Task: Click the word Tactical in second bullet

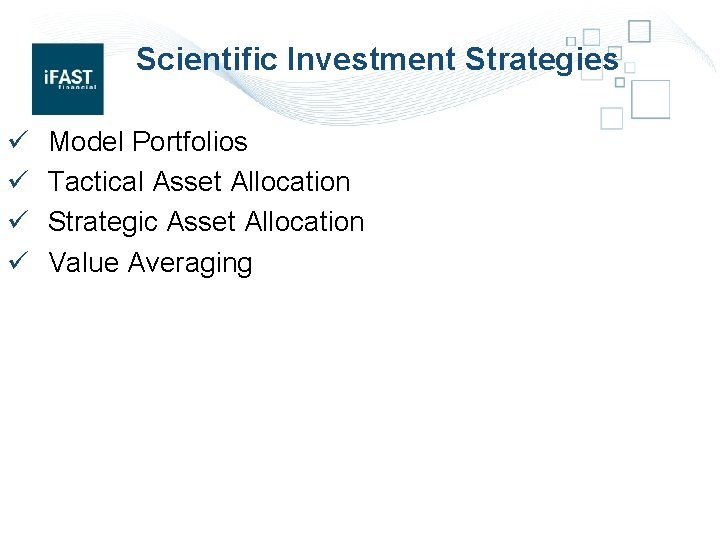Action: (x=96, y=181)
